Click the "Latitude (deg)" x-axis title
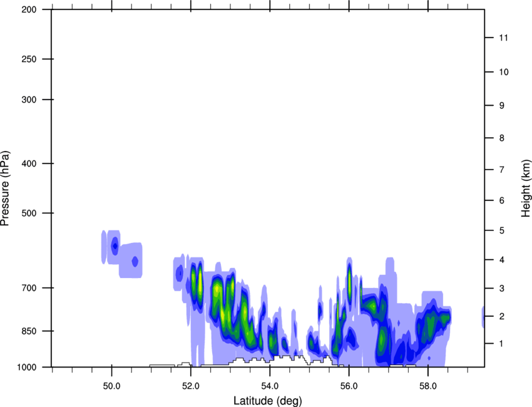The width and height of the screenshot is (532, 407). pos(268,400)
